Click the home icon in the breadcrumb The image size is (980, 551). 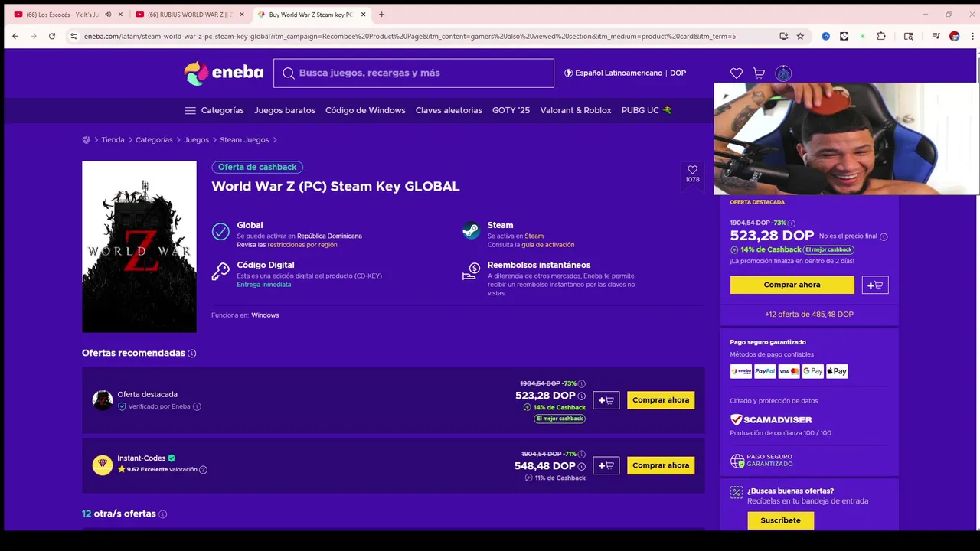[86, 140]
